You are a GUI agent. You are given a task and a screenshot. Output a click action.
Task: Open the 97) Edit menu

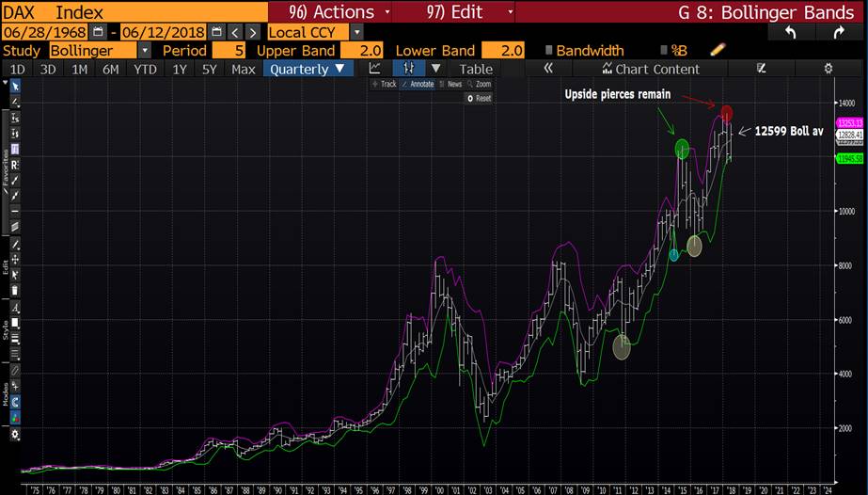(x=454, y=11)
